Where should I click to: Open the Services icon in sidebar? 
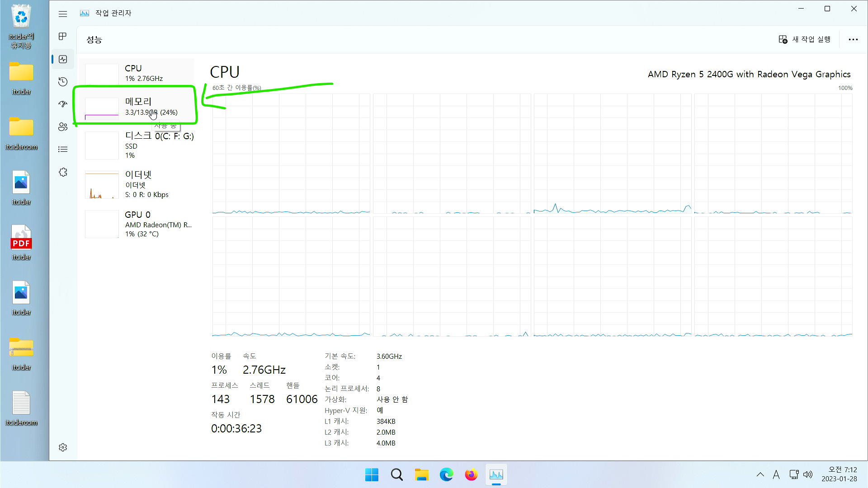[63, 172]
